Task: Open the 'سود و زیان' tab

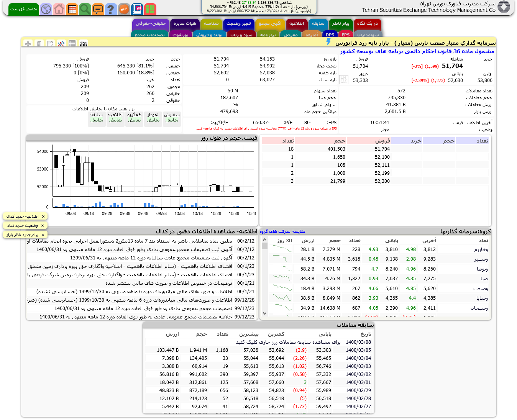Action: click(x=241, y=34)
